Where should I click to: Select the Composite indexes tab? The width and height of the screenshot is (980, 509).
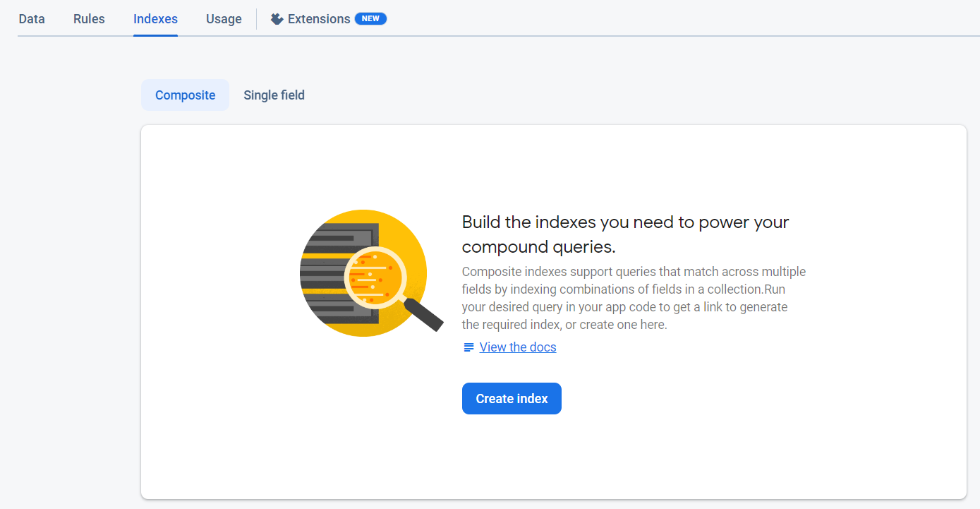185,95
